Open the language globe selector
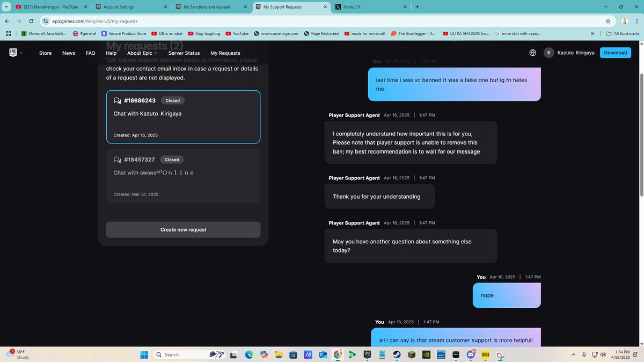 (533, 53)
